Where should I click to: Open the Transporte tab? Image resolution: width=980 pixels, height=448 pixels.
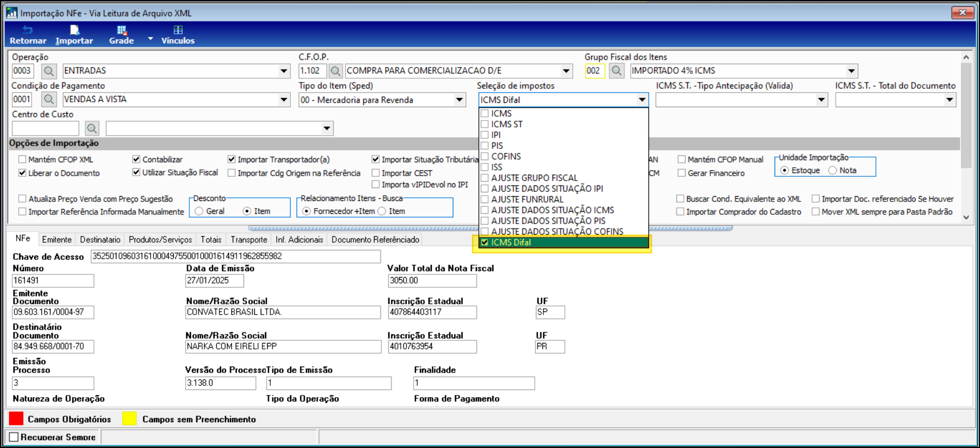tap(249, 240)
